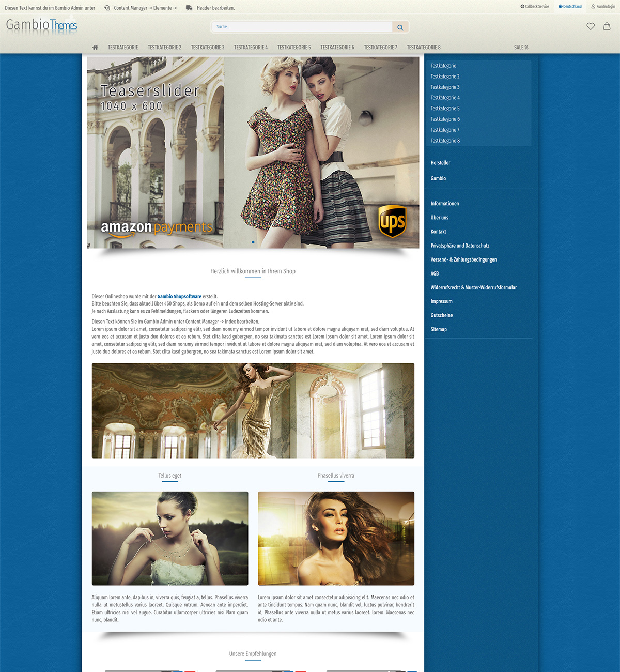
Task: Open Testkategorie 5 in the sidebar
Action: pos(445,109)
